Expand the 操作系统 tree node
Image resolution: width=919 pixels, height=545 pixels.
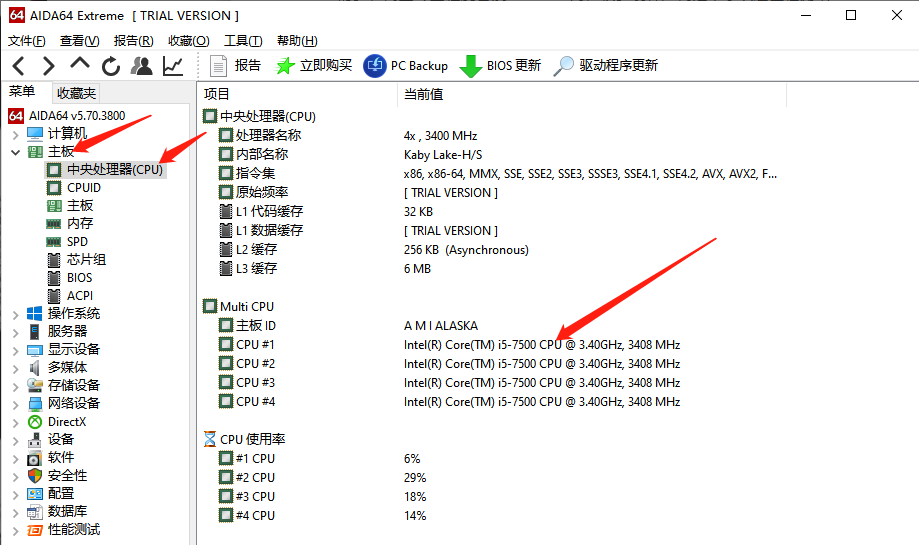click(x=15, y=314)
